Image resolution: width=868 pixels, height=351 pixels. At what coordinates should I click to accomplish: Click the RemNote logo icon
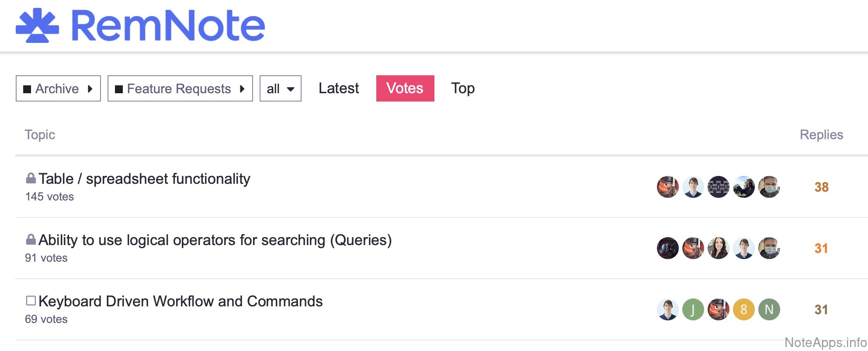[37, 25]
